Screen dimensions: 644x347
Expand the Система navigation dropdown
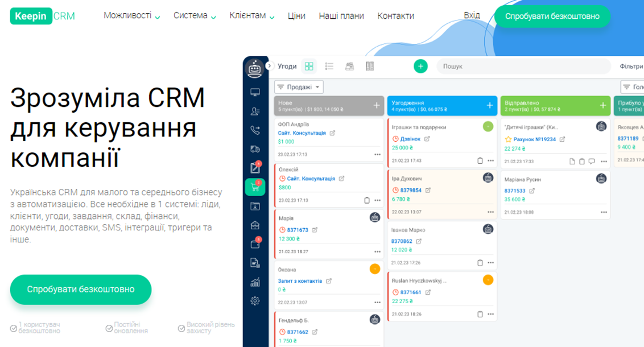point(195,16)
